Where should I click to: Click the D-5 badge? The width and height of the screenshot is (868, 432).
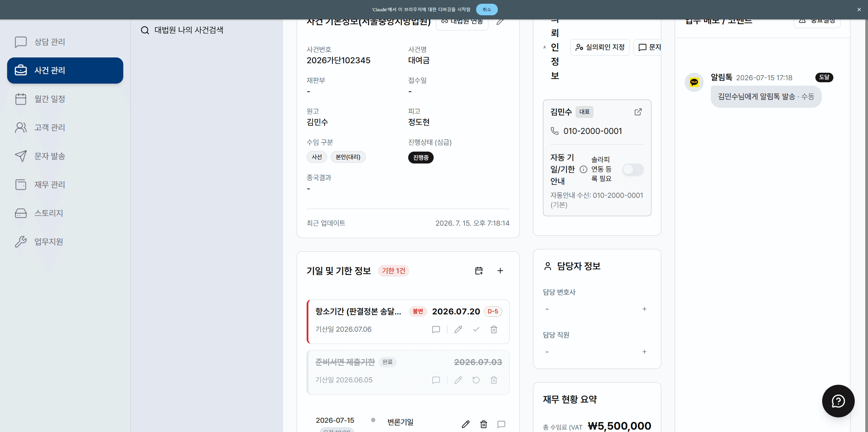click(493, 311)
